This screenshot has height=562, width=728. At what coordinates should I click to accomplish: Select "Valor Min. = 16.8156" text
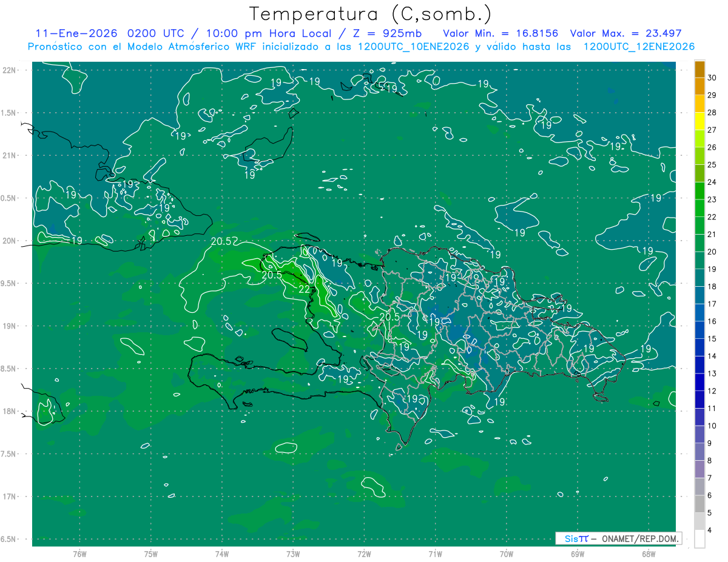coord(500,33)
